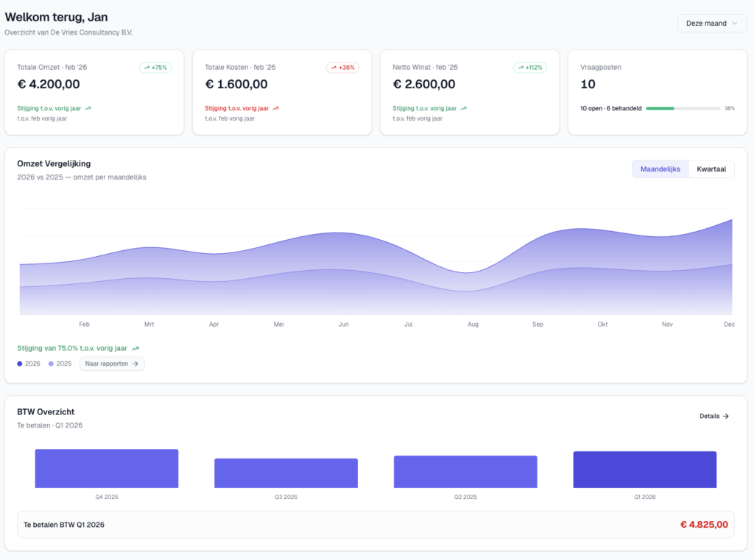Click the 'Naar rapporten' button

coord(113,364)
